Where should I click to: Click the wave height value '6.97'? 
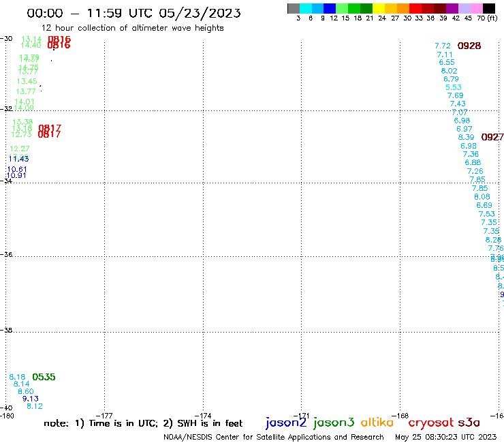pos(464,129)
